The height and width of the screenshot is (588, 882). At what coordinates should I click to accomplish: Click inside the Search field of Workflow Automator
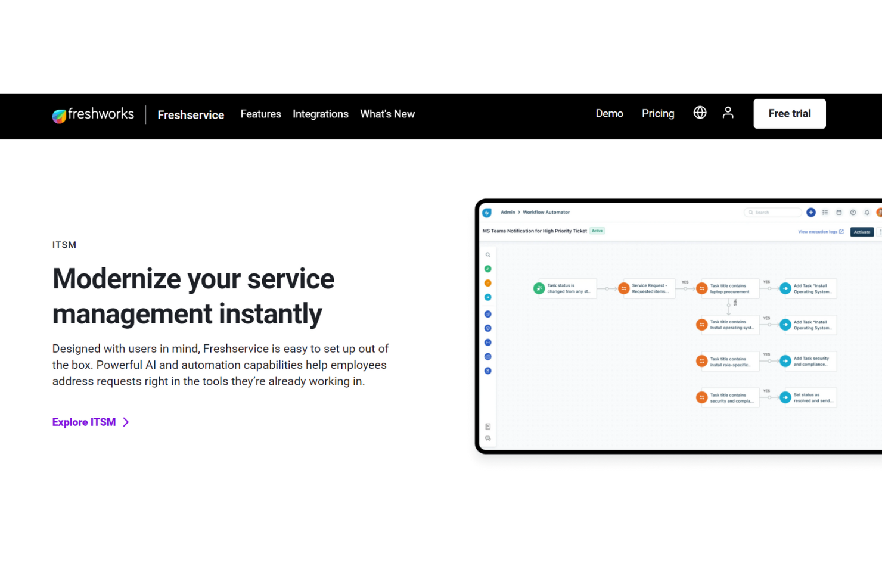tap(772, 212)
